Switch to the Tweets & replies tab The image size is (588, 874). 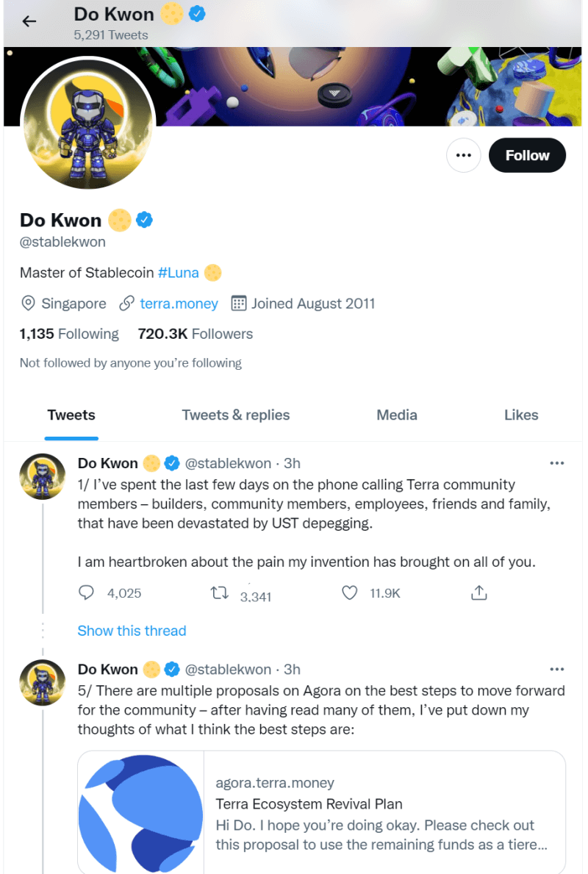tap(235, 415)
